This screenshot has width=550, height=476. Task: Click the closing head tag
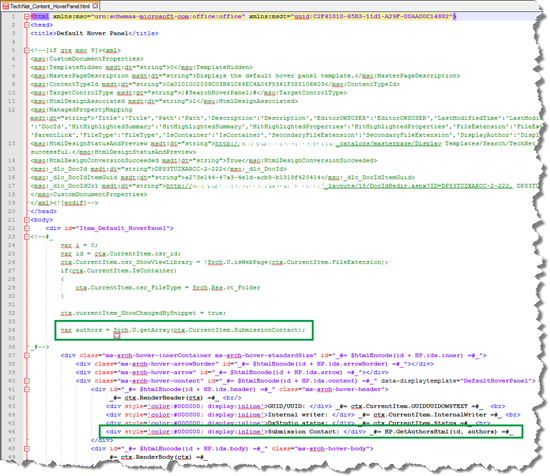pyautogui.click(x=43, y=211)
